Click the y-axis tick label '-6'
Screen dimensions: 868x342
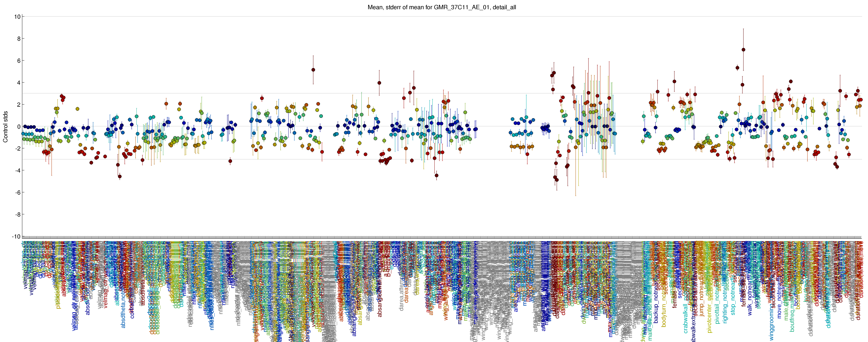coord(18,192)
